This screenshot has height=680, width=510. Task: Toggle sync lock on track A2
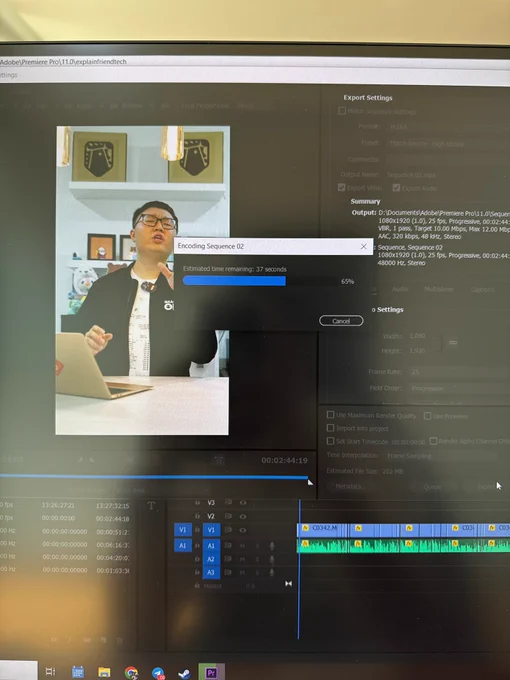click(228, 559)
